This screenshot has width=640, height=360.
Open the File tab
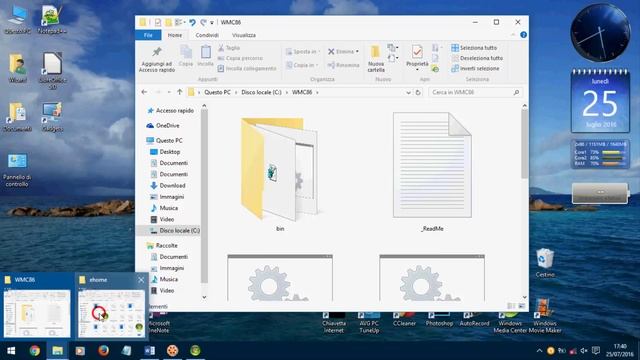pyautogui.click(x=148, y=35)
